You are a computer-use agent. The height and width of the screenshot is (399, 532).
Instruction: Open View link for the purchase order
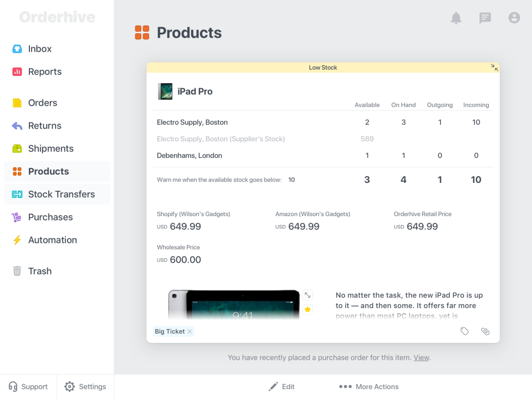pos(421,357)
